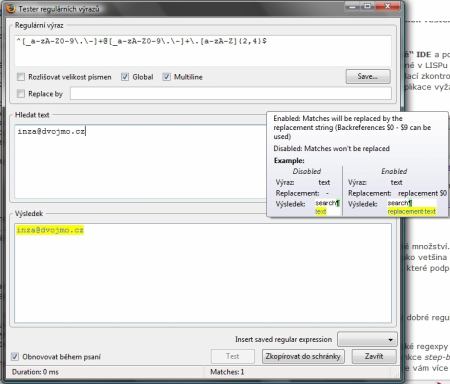The height and width of the screenshot is (384, 450).
Task: Click the Hledat text group label
Action: coord(32,115)
